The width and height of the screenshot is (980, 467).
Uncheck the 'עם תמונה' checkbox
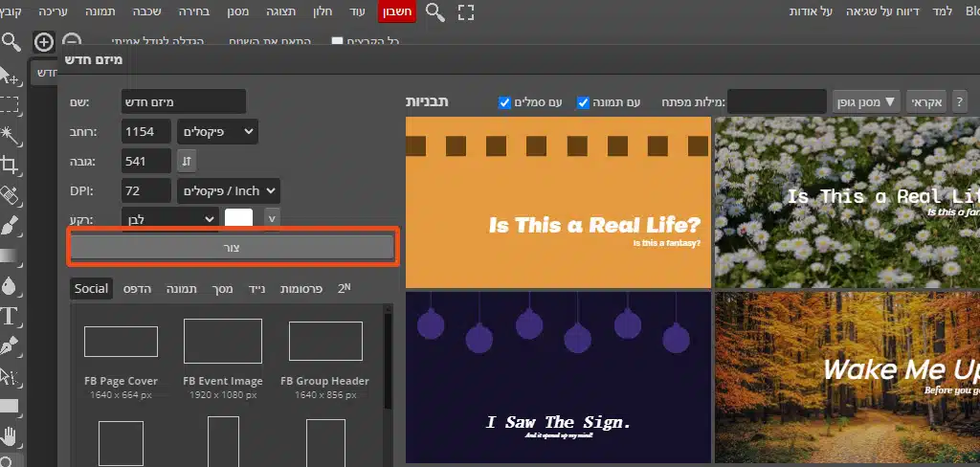[583, 102]
